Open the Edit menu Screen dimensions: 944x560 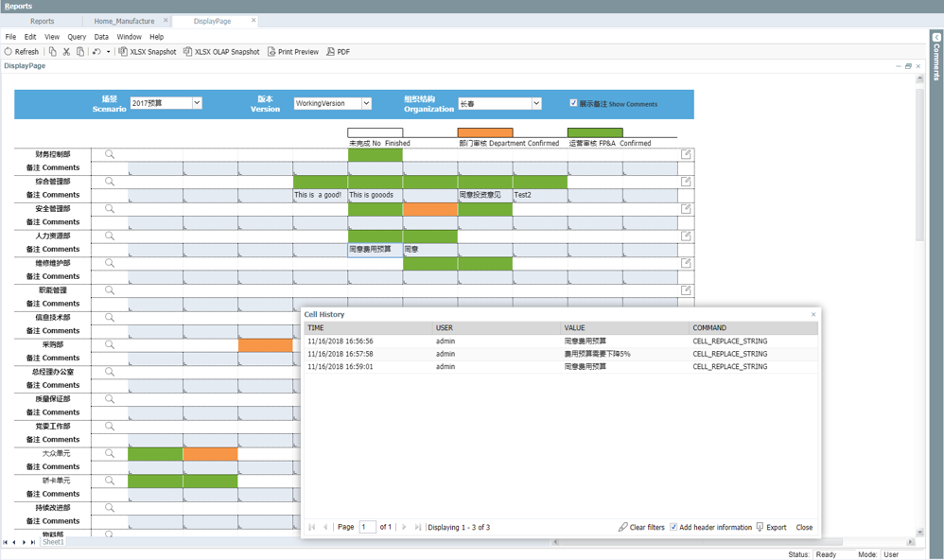30,37
